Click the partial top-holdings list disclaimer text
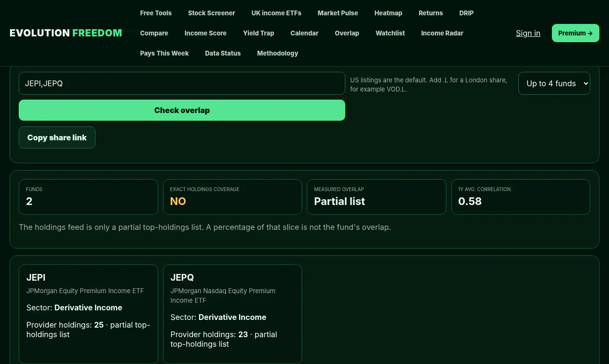The image size is (609, 364). click(x=205, y=227)
